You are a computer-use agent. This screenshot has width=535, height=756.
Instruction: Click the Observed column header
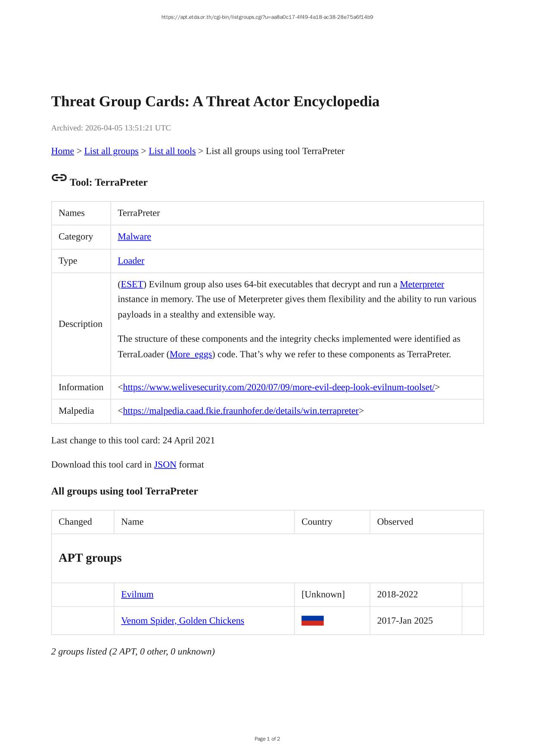[395, 522]
